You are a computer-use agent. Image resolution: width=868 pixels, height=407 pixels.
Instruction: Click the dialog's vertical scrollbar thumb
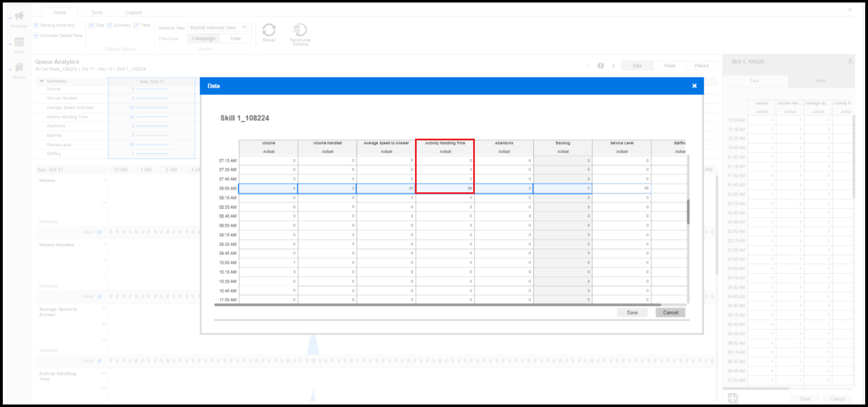tap(688, 212)
